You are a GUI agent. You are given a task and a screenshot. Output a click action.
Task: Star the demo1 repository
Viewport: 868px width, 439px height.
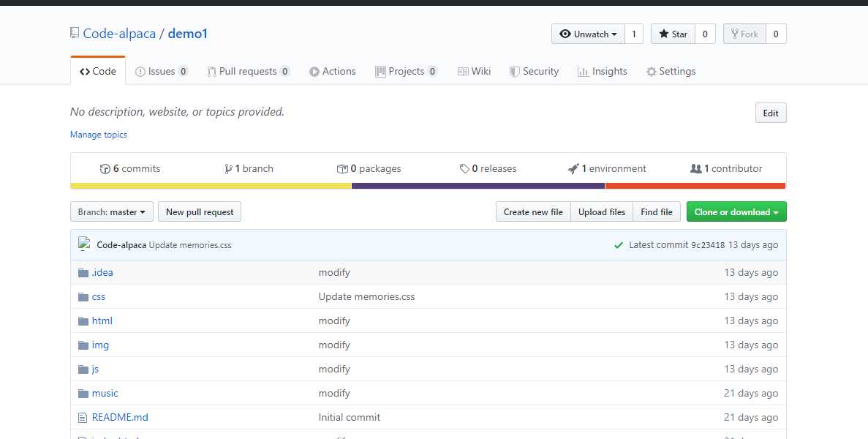coord(673,34)
